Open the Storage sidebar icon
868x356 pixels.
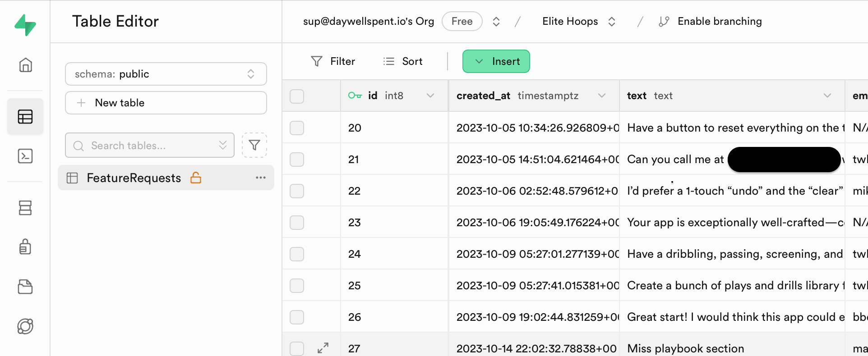25,287
